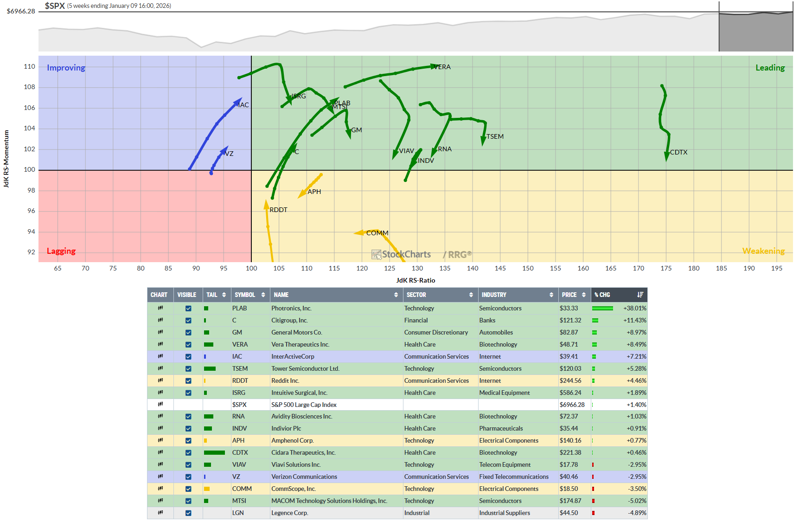Screen dimensions: 812x522
Task: Sort table by Industry column
Action: [518, 295]
